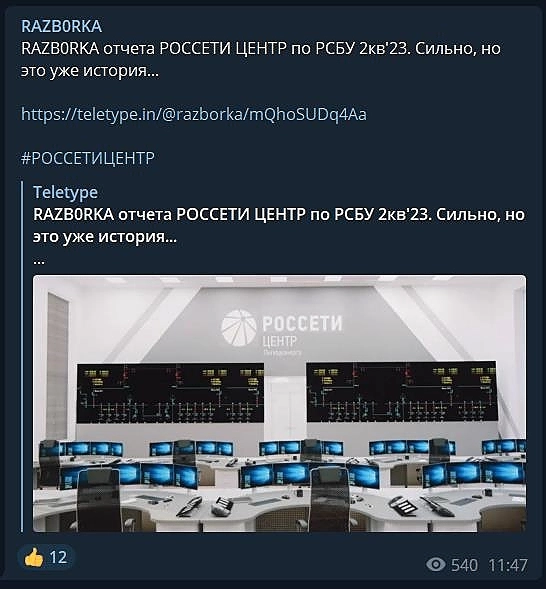Open the Teletype preview site name

[x=65, y=192]
